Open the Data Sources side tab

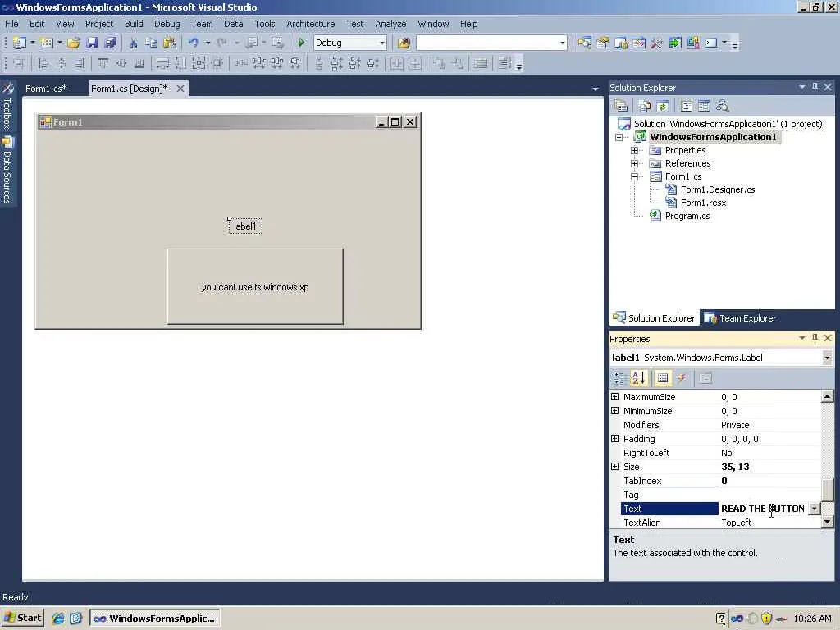tap(7, 171)
